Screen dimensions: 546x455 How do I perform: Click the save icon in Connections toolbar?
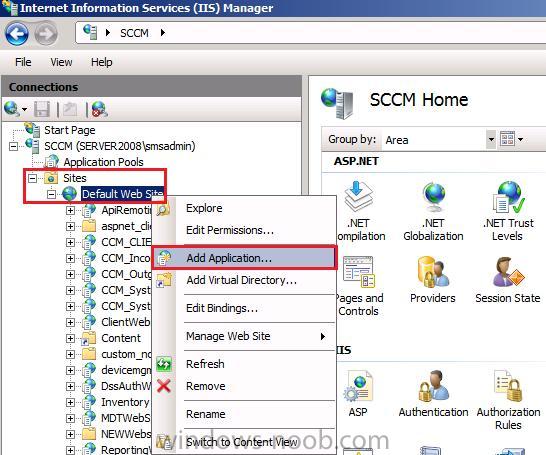42,110
